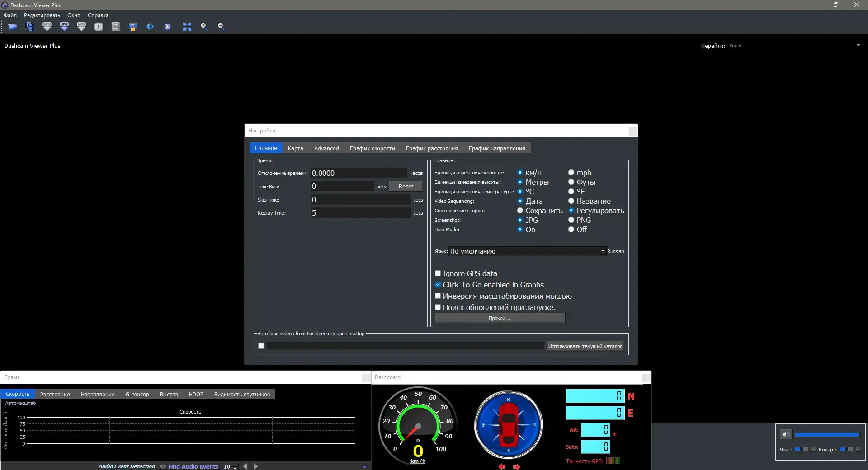Expand the purple arrow in Audio Event bar
868x470 pixels.
[x=365, y=466]
